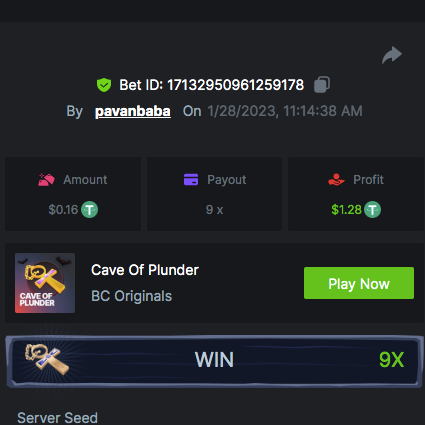Image resolution: width=425 pixels, height=425 pixels.
Task: Click the Tether coin beside $1.28
Action: 372,210
